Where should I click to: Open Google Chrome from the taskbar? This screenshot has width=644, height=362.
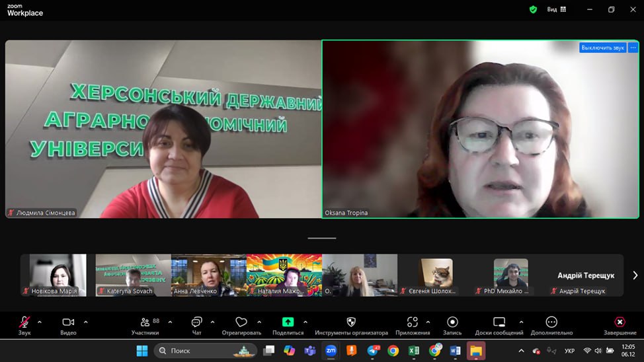(x=393, y=351)
